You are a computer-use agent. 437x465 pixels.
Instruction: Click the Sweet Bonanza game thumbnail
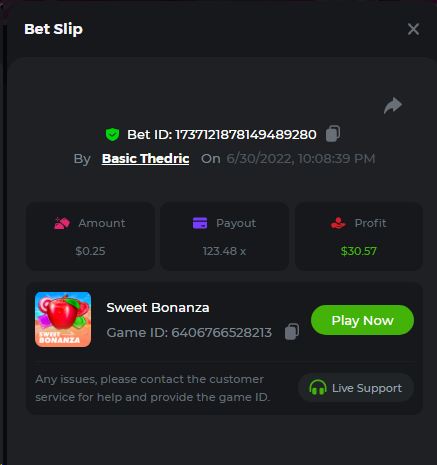[x=63, y=319]
